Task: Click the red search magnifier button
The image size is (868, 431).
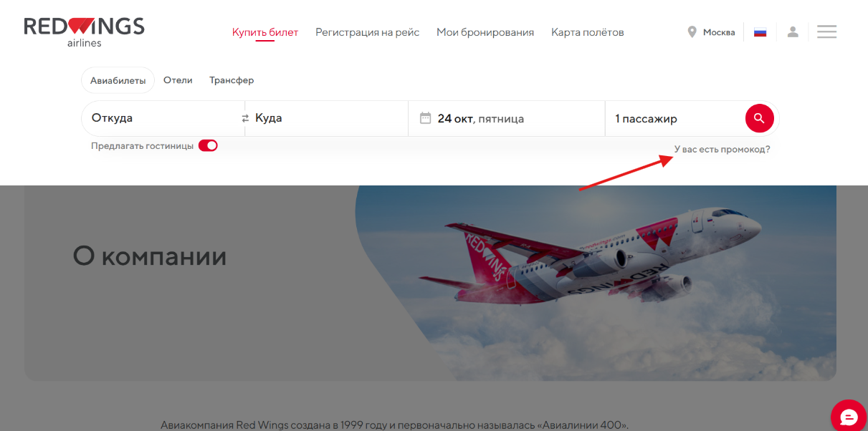Action: click(x=759, y=118)
